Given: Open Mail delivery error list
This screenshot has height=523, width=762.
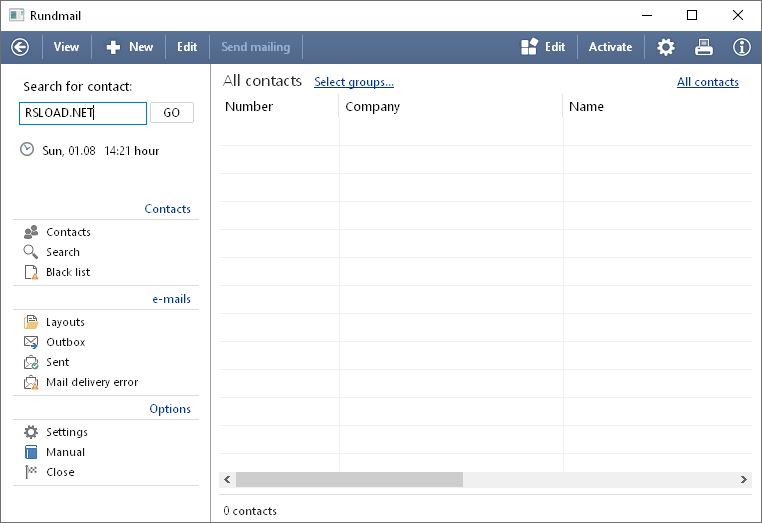Looking at the screenshot, I should pyautogui.click(x=92, y=382).
